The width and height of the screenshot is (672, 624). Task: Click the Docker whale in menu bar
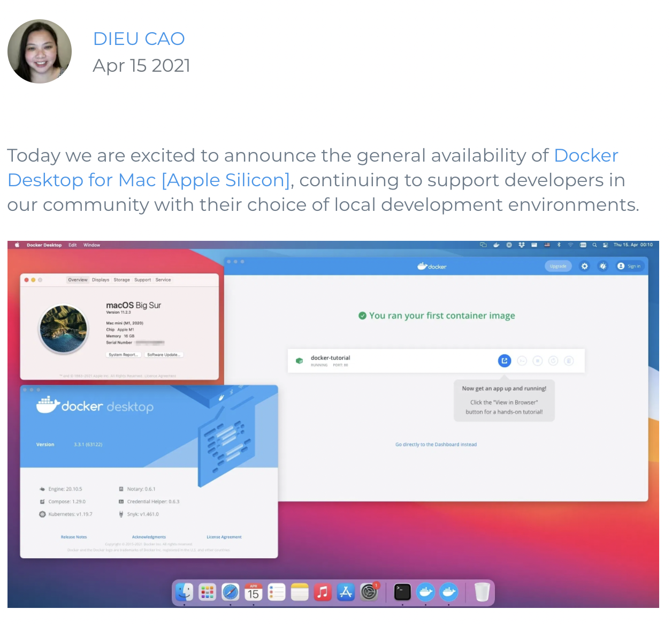496,245
